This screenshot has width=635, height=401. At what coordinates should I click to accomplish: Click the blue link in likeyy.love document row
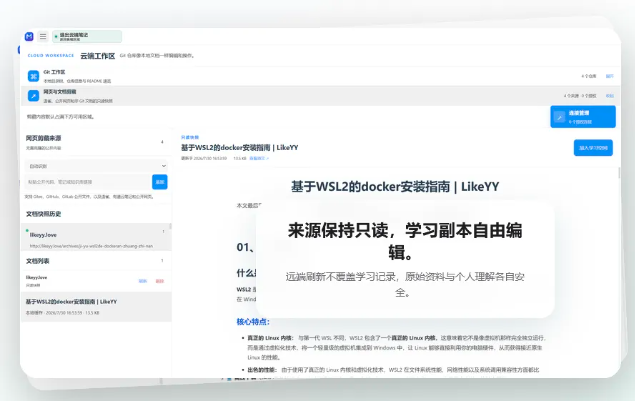pyautogui.click(x=143, y=281)
